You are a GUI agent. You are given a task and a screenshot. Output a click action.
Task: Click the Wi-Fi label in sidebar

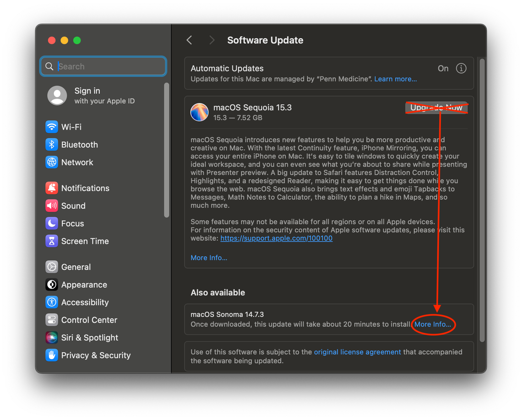click(71, 127)
